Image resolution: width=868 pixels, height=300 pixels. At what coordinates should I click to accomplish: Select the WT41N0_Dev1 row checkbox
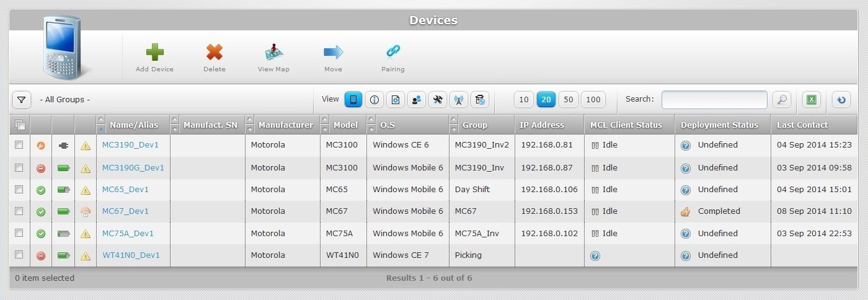(x=19, y=254)
